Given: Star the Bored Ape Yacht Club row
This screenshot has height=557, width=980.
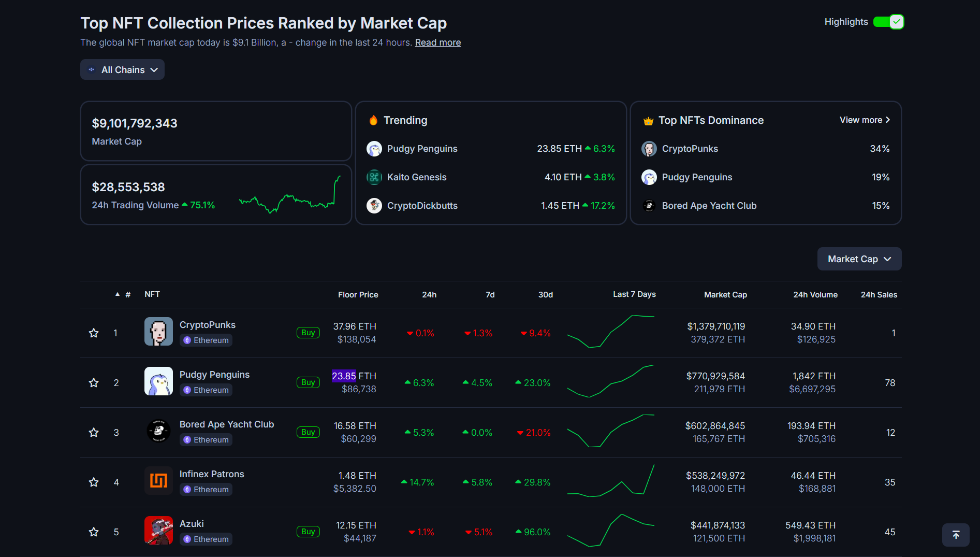Looking at the screenshot, I should (x=94, y=433).
